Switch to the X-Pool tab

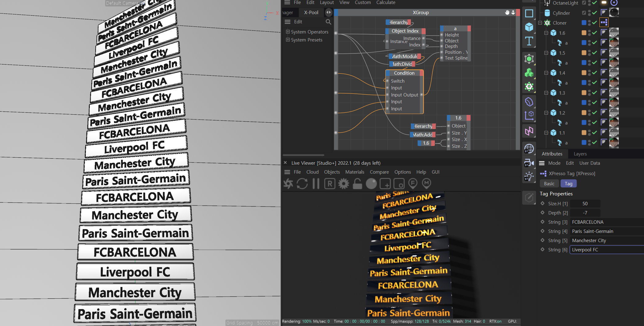(311, 13)
